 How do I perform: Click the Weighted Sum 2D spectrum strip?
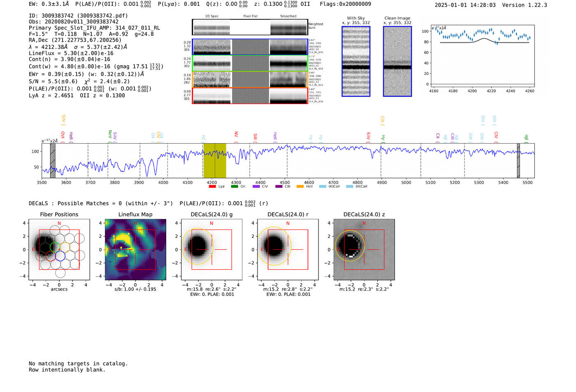pos(250,27)
